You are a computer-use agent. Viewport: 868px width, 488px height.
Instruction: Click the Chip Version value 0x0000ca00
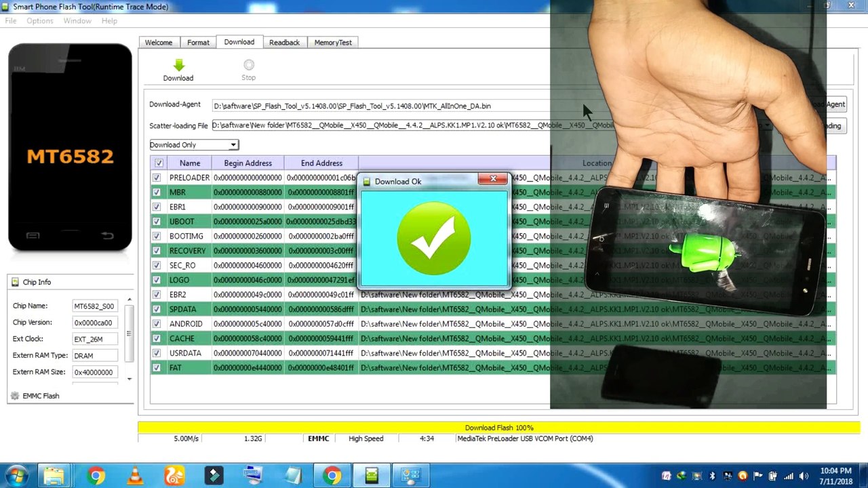click(95, 323)
